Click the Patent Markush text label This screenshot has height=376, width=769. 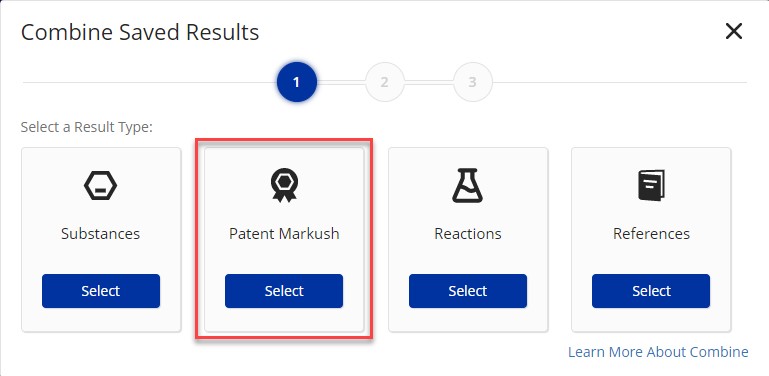coord(284,233)
